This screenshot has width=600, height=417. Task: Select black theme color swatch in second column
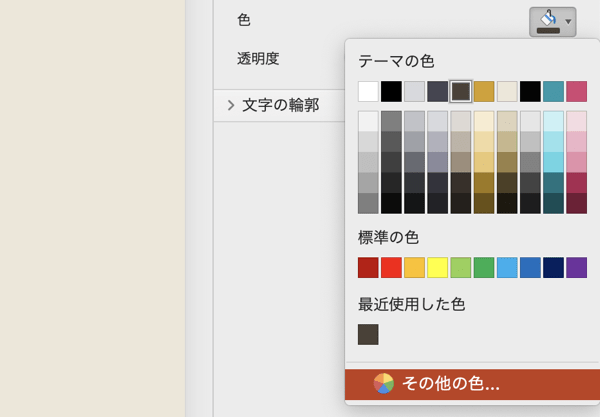pyautogui.click(x=391, y=91)
